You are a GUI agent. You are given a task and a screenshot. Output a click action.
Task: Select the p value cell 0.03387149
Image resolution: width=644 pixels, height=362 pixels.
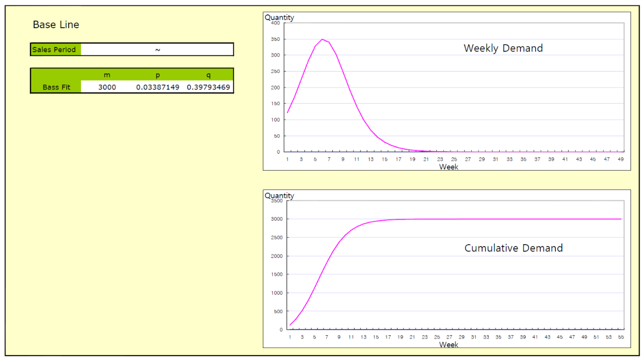157,87
